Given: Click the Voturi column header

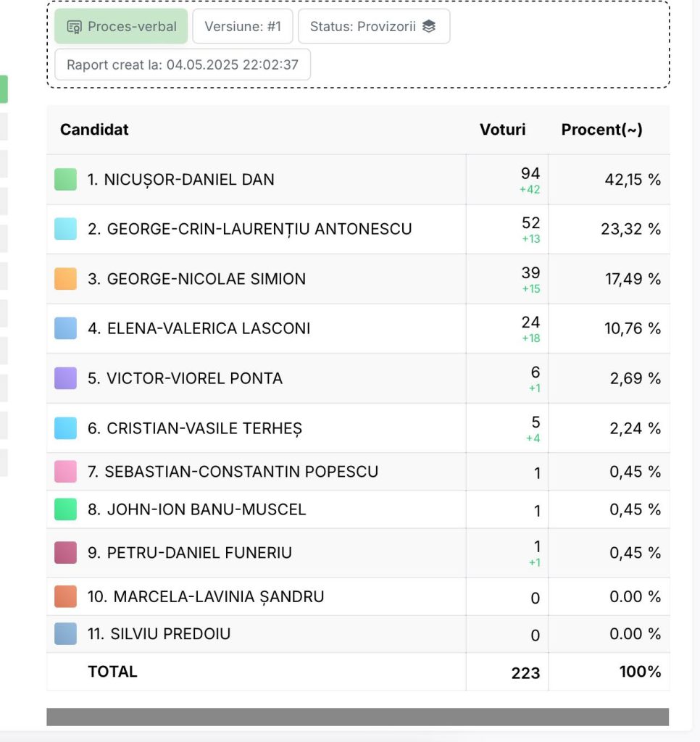Looking at the screenshot, I should [503, 129].
